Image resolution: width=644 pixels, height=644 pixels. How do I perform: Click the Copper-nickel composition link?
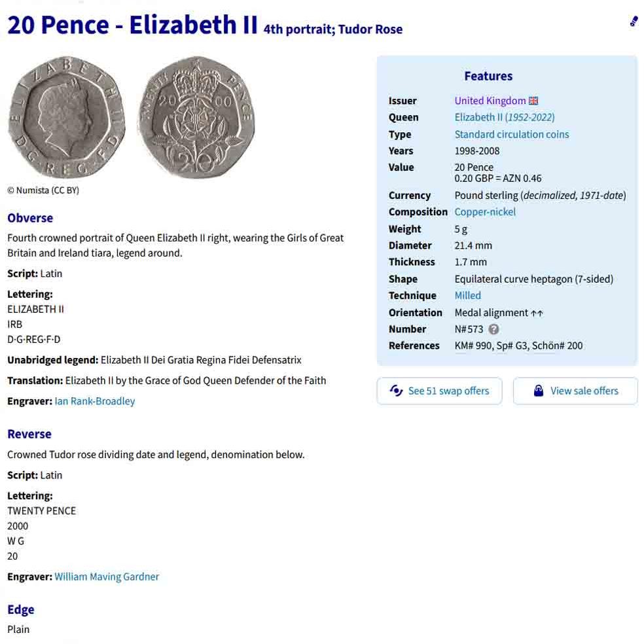coord(485,212)
